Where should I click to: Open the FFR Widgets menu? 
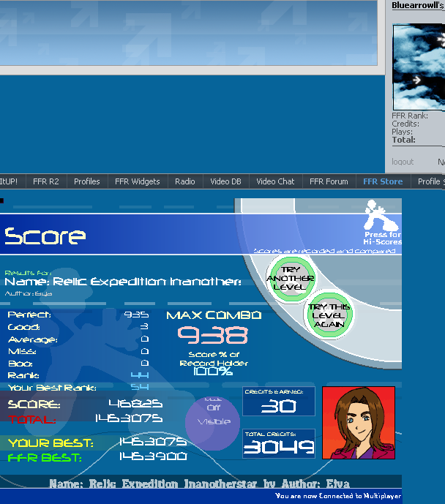pyautogui.click(x=137, y=181)
